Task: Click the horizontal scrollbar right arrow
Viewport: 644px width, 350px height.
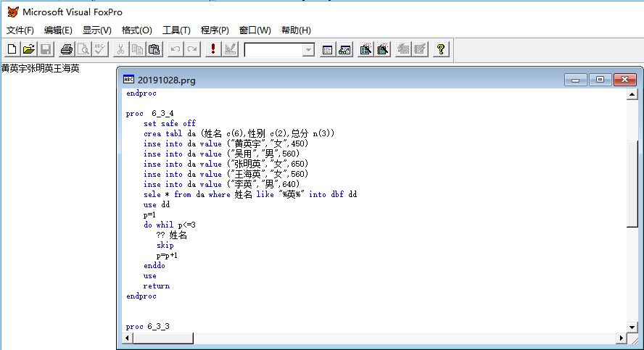Action: pos(621,338)
